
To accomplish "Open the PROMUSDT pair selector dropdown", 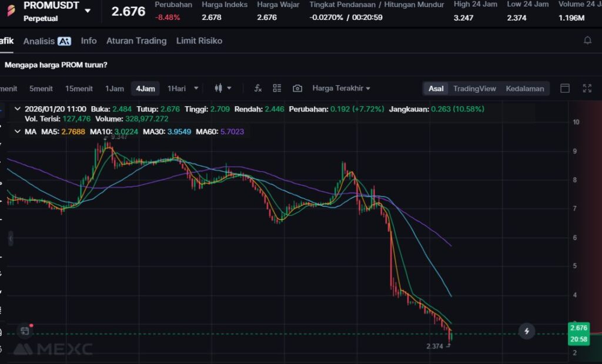I will coord(88,11).
